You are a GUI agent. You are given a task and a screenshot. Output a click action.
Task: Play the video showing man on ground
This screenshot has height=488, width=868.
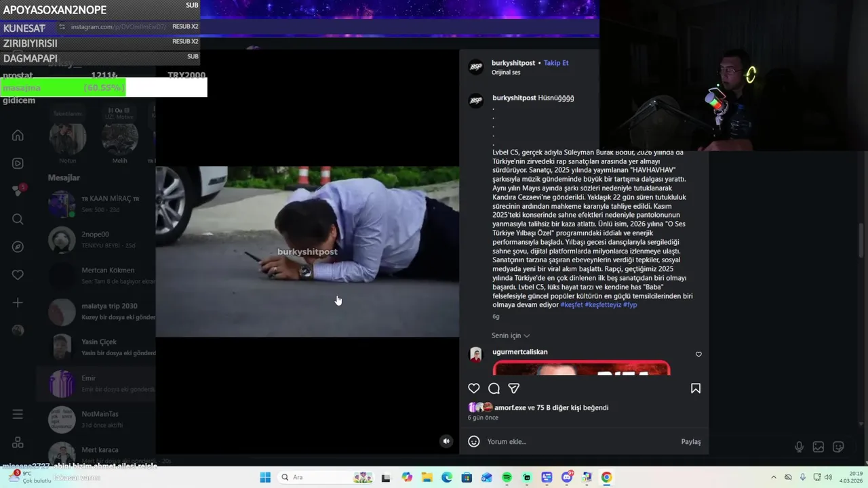pos(307,251)
